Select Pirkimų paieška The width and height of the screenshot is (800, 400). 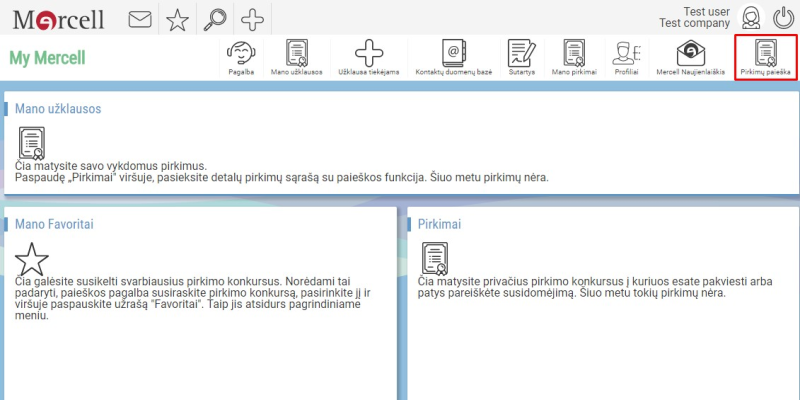pyautogui.click(x=766, y=58)
